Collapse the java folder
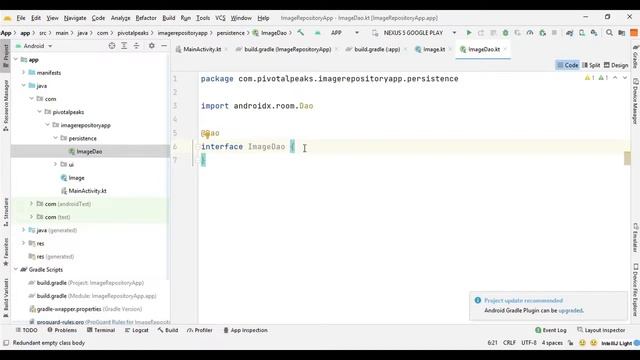This screenshot has height=360, width=640. (x=24, y=86)
